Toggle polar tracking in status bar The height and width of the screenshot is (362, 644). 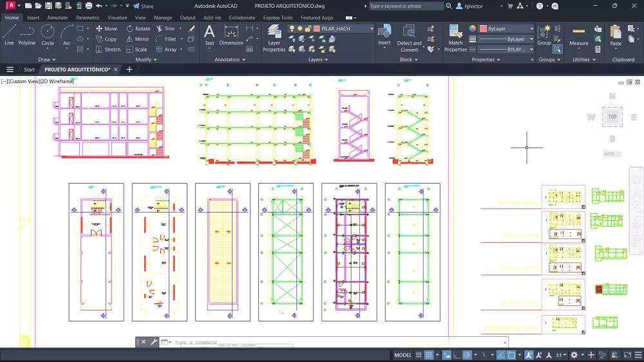click(467, 355)
